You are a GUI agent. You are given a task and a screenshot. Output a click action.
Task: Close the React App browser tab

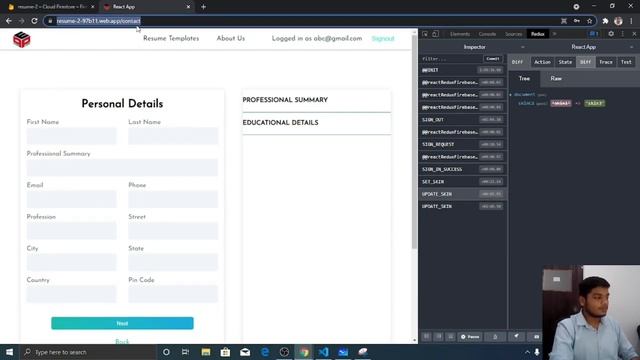pos(188,7)
